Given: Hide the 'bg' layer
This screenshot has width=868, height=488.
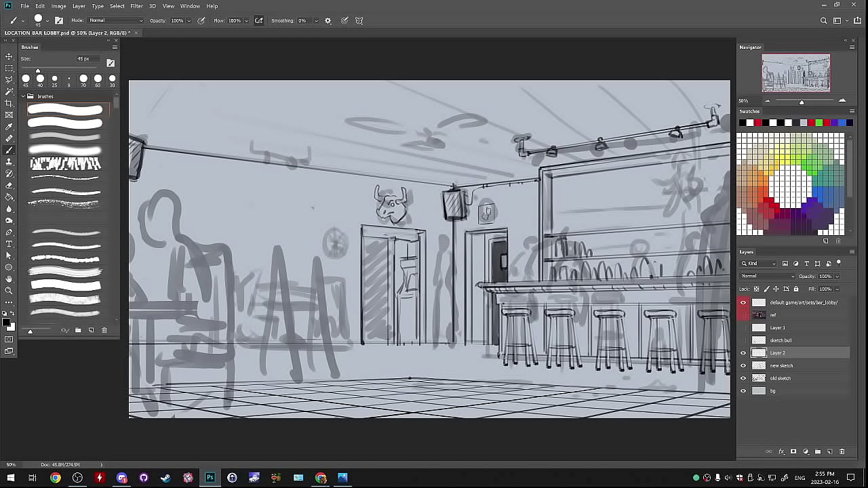Looking at the screenshot, I should (x=743, y=390).
